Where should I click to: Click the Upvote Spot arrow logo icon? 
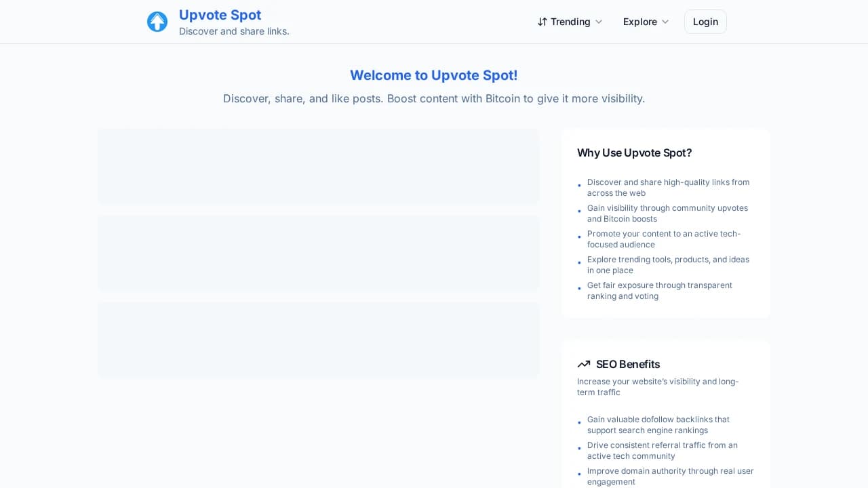[x=157, y=22]
